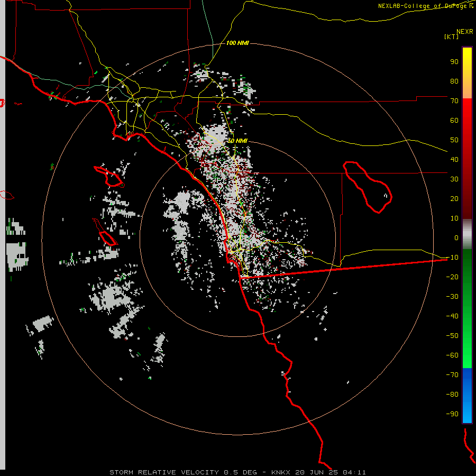Image resolution: width=476 pixels, height=476 pixels.
Task: Click the "[KT]" units label
Action: pos(451,36)
